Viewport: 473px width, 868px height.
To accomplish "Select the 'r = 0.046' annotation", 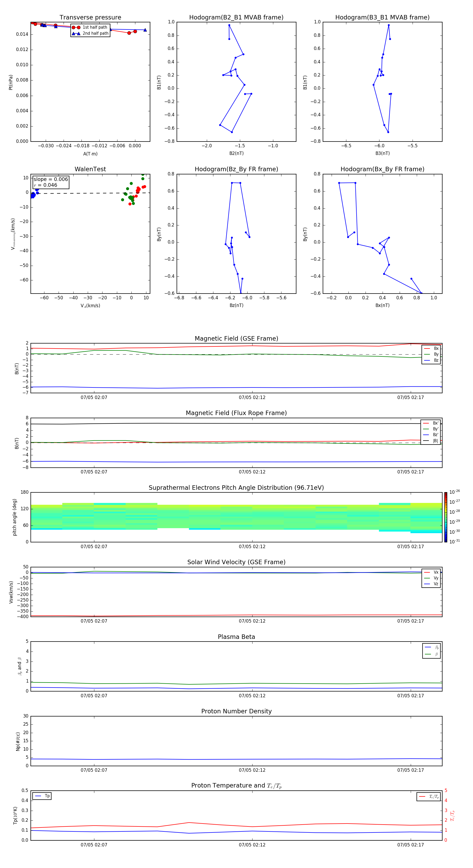I will tap(45, 185).
